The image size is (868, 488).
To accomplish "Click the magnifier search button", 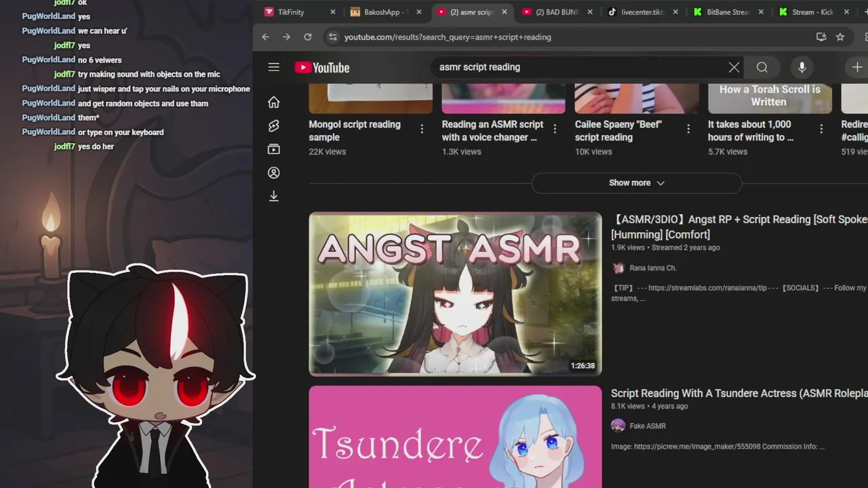I will pyautogui.click(x=762, y=67).
